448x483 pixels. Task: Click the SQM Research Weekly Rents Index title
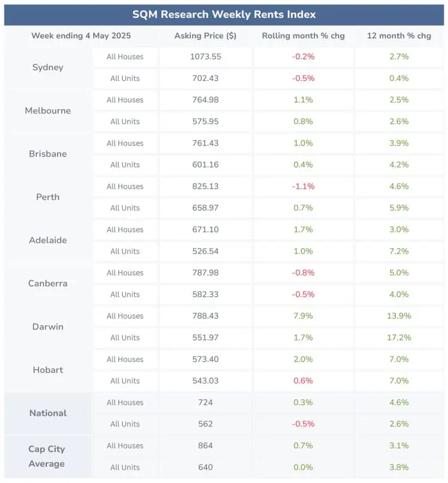(224, 14)
